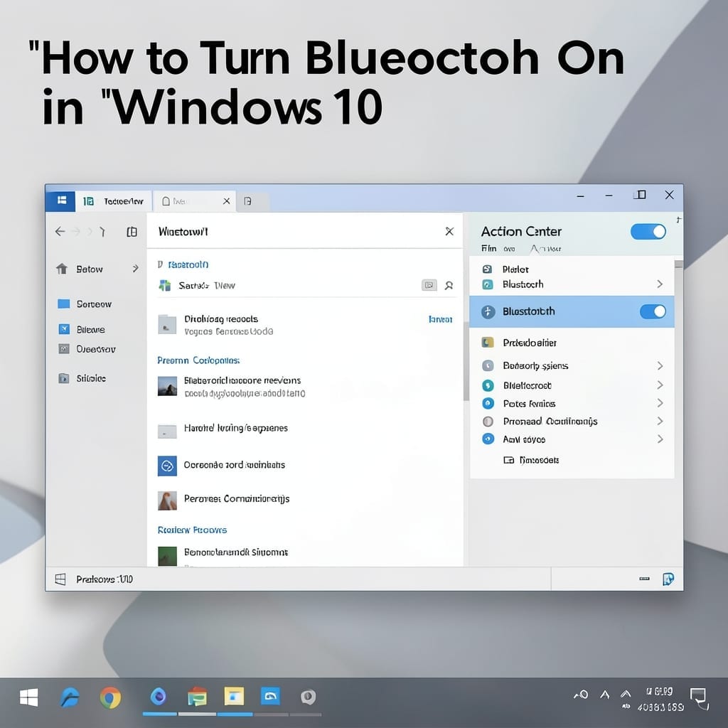Open the Preemn Codopaites section heading
Image resolution: width=728 pixels, height=728 pixels.
(x=198, y=360)
